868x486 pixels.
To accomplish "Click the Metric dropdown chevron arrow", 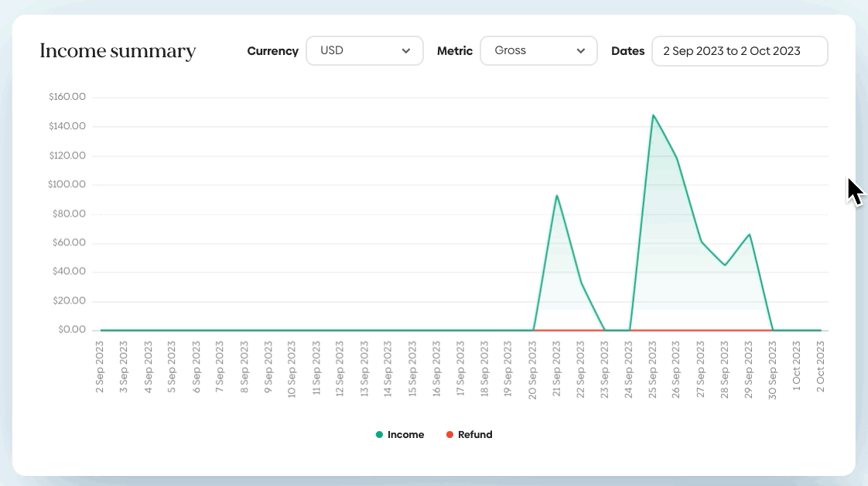I will point(580,51).
